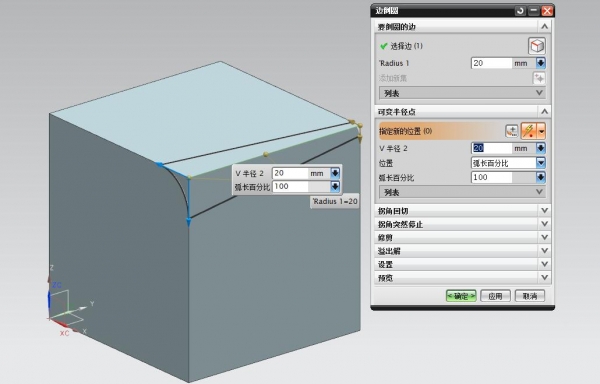Expand the 拐角回切 section
Screen dimensions: 600x384
coord(463,211)
